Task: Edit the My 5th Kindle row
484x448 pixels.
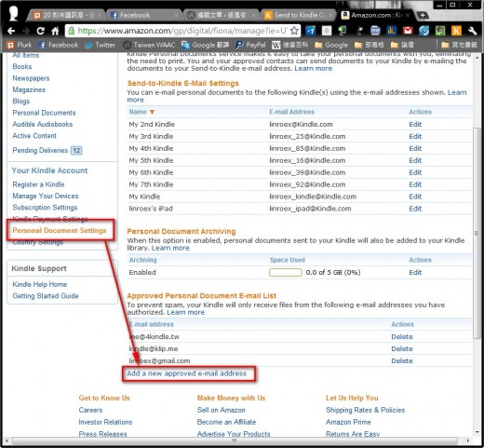Action: (415, 160)
